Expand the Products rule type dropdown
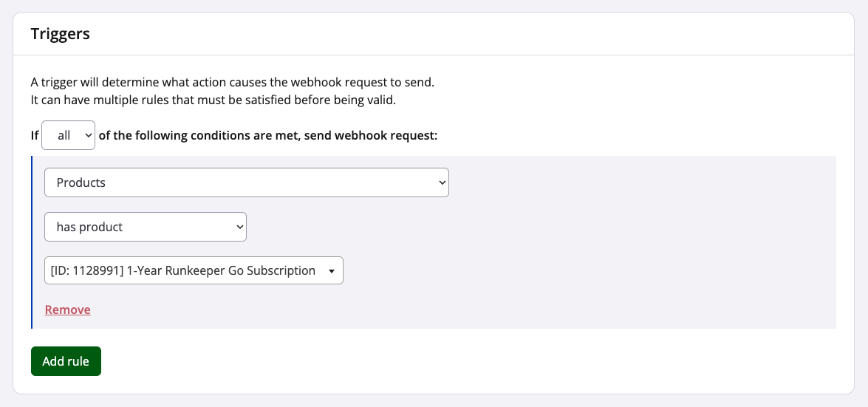Image resolution: width=868 pixels, height=407 pixels. click(x=246, y=182)
